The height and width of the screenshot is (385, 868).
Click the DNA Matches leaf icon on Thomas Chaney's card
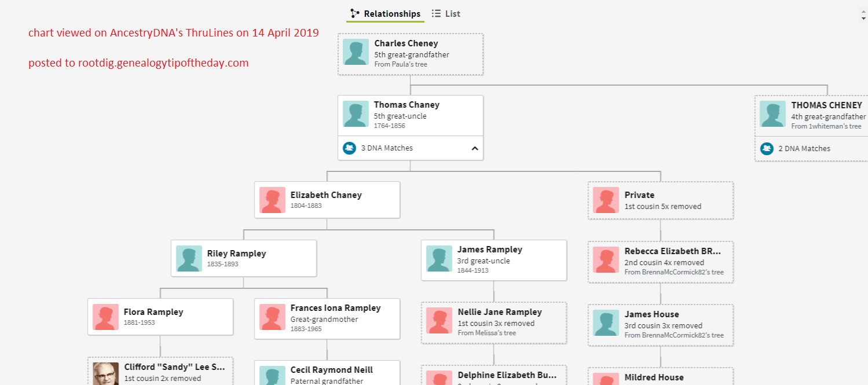pos(349,148)
